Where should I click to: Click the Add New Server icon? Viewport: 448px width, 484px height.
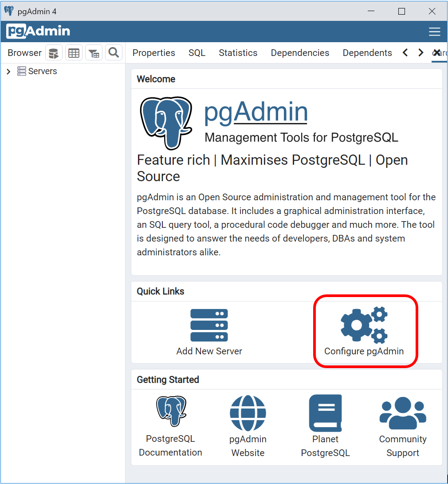209,325
